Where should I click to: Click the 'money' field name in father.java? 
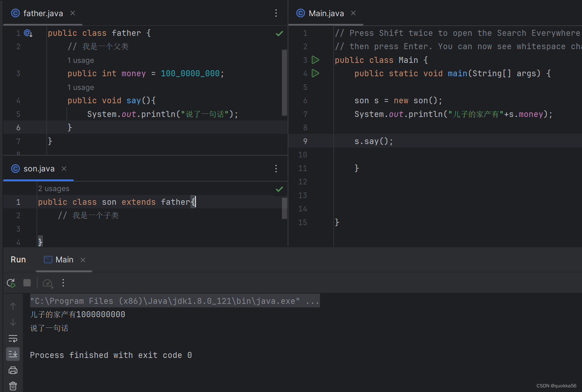(133, 73)
